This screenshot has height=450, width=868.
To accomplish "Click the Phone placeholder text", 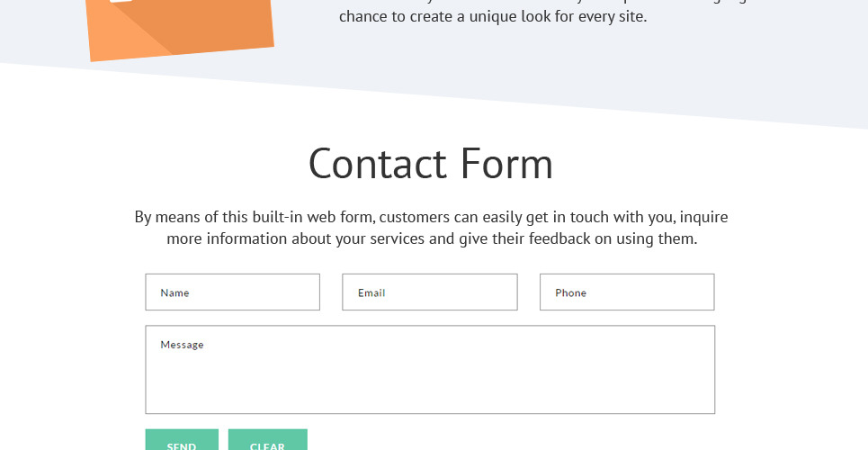I will point(570,293).
